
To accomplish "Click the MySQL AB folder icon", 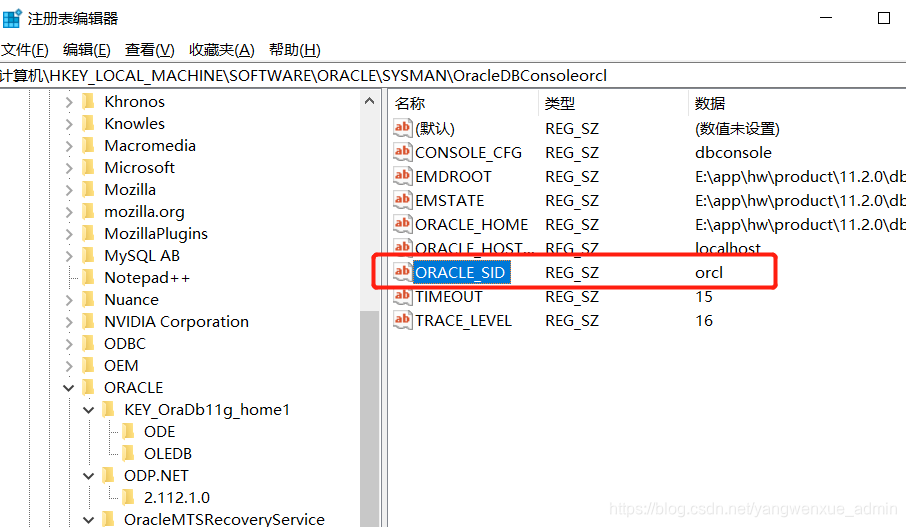I will (88, 255).
